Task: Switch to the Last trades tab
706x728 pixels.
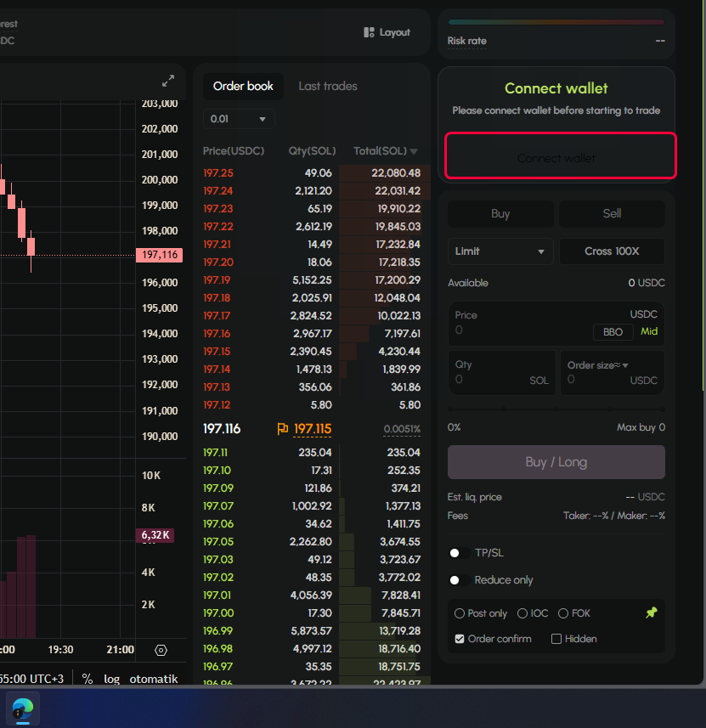Action: [328, 87]
